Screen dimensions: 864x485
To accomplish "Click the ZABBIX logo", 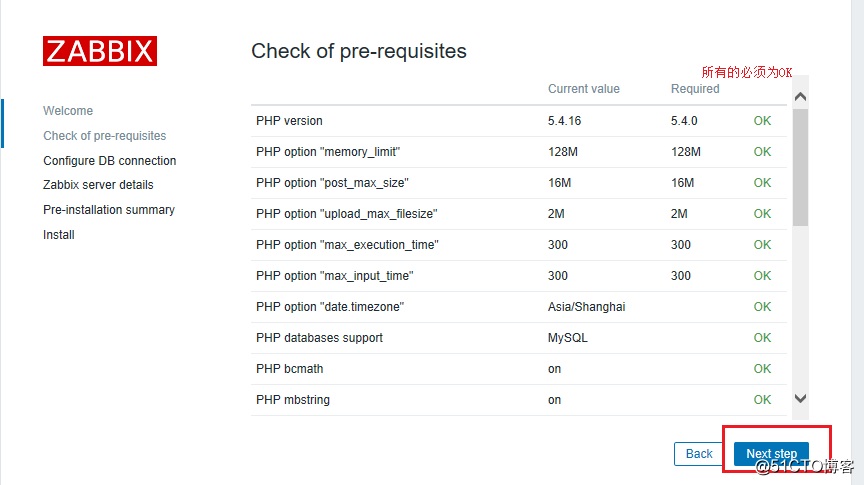I will (x=100, y=51).
